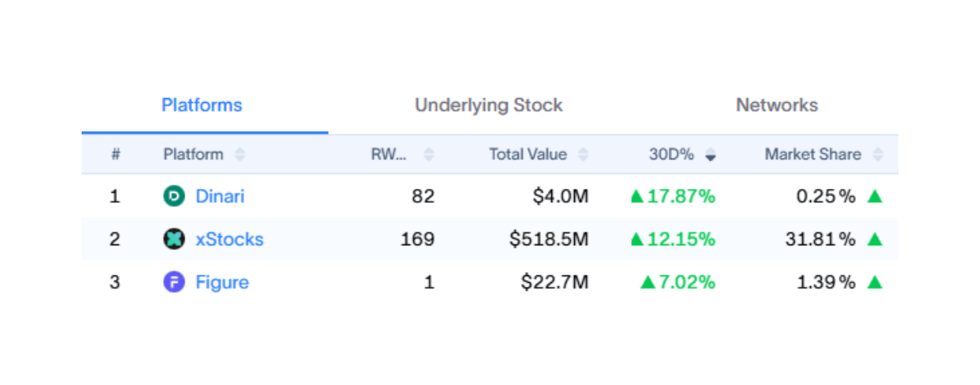Open the xStocks platform link
This screenshot has width=980, height=385.
tap(229, 240)
